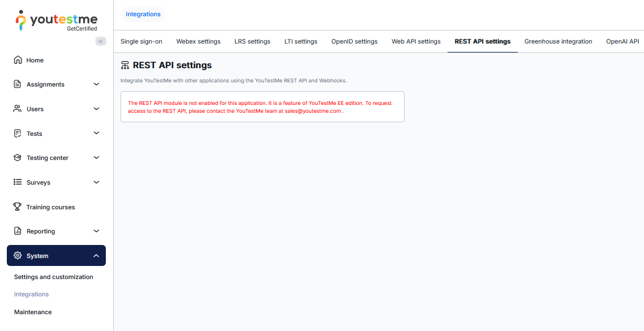Click the Reporting chart icon
This screenshot has width=644, height=331.
18,231
